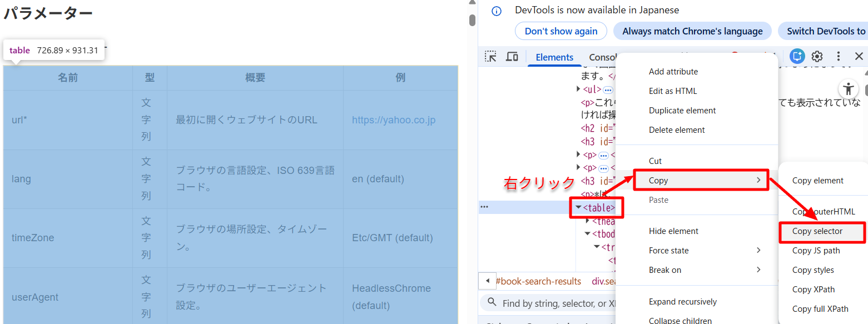The width and height of the screenshot is (868, 324).
Task: Open DevTools AI assistance icon
Action: [797, 56]
